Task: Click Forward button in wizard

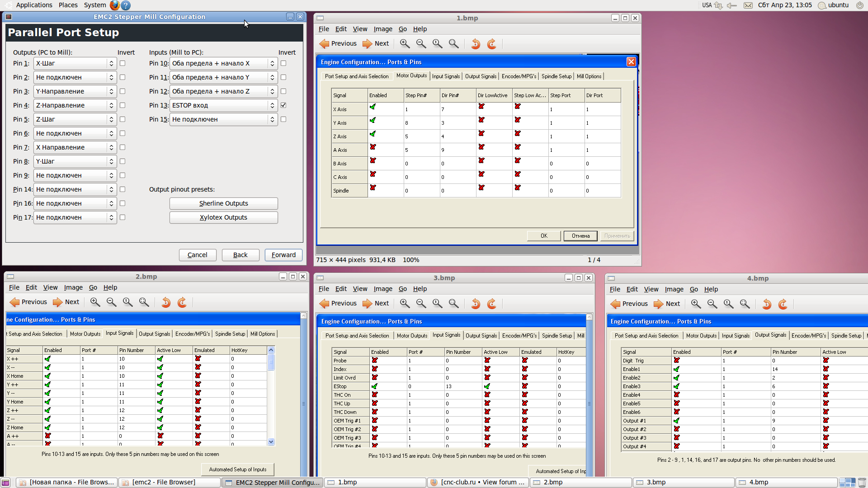Action: point(283,255)
